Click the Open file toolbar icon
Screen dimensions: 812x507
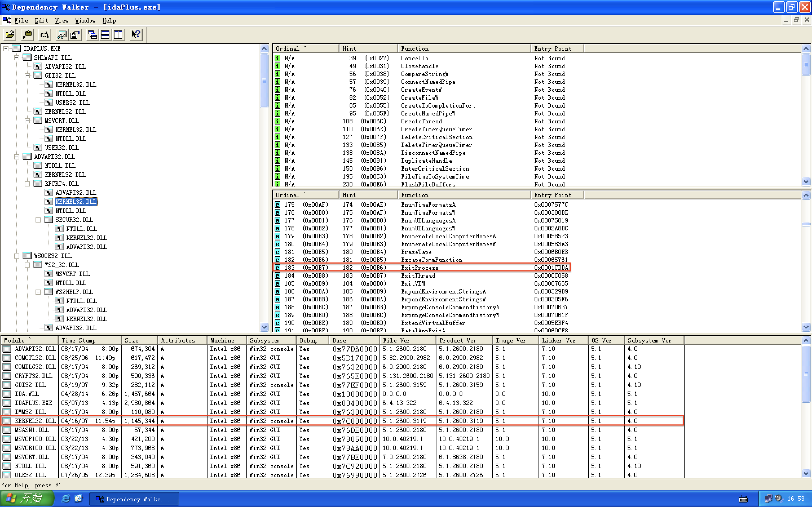[10, 35]
